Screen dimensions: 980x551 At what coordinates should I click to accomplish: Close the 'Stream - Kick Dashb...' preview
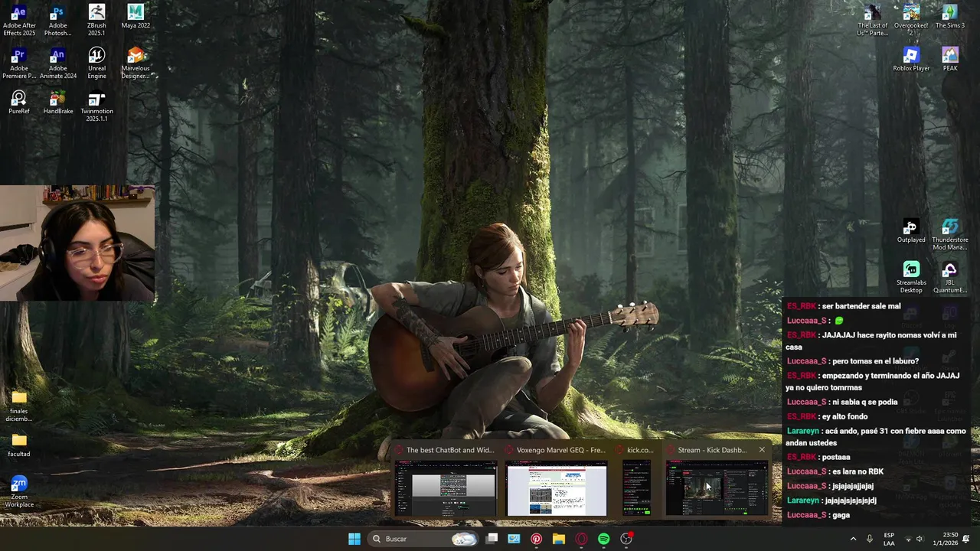click(x=762, y=450)
